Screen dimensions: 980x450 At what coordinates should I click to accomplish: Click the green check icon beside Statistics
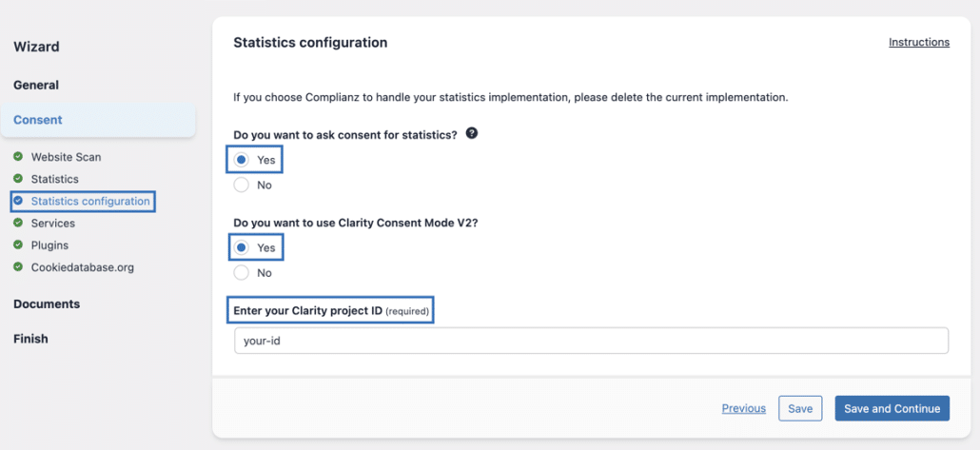pyautogui.click(x=18, y=179)
